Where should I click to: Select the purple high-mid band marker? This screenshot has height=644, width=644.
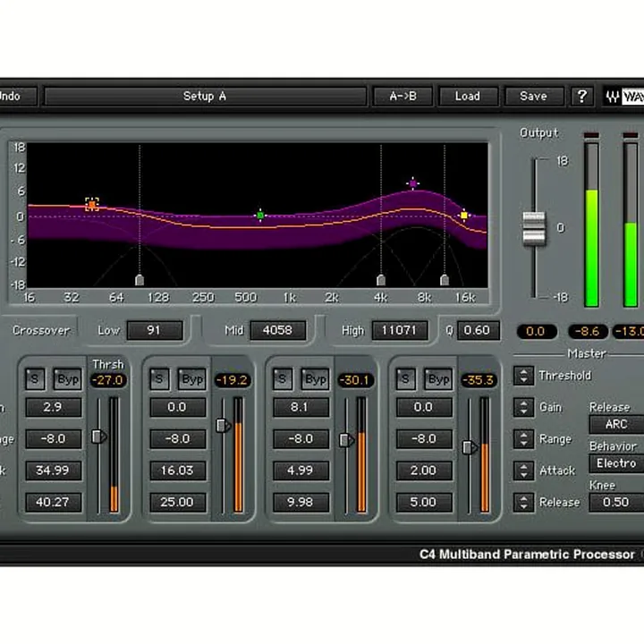(412, 183)
